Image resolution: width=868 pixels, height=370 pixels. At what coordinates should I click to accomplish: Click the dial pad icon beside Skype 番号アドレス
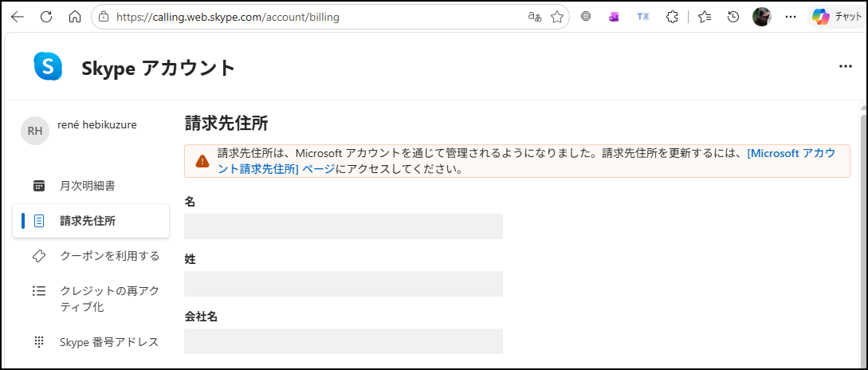click(39, 342)
